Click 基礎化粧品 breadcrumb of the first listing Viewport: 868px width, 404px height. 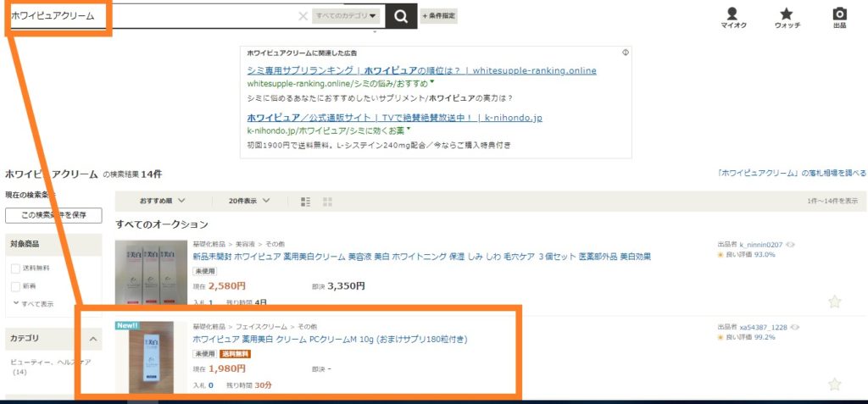coord(209,244)
